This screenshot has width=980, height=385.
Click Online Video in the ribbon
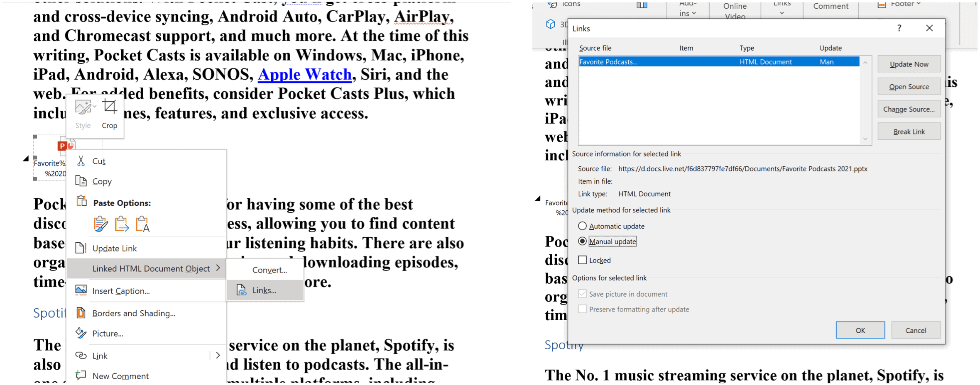click(x=735, y=11)
